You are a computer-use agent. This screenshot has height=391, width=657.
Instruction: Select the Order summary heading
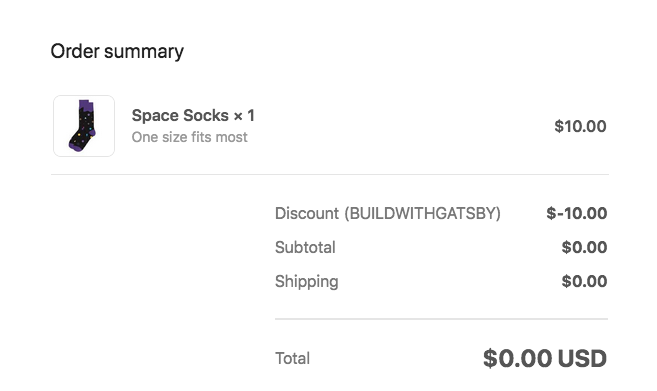tap(117, 52)
